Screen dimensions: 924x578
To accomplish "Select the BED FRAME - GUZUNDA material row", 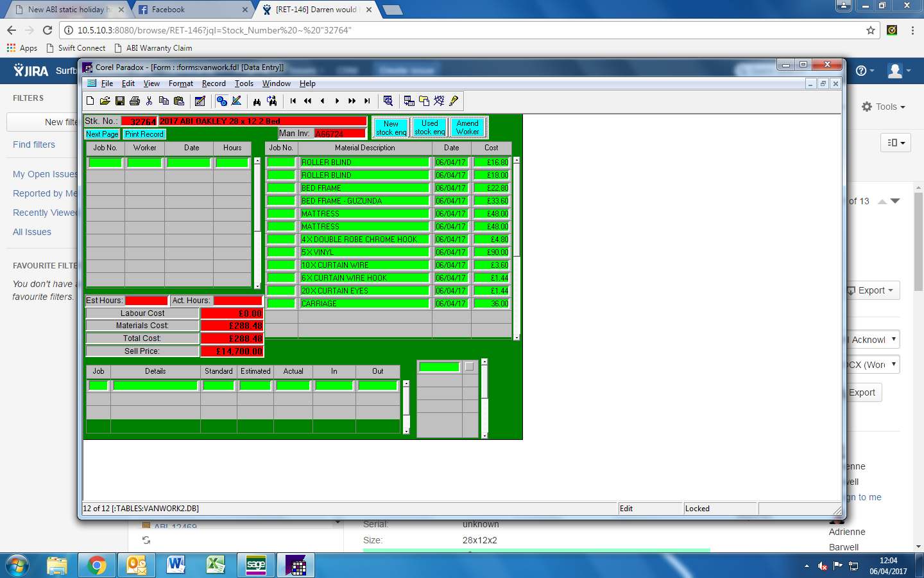I will point(389,201).
